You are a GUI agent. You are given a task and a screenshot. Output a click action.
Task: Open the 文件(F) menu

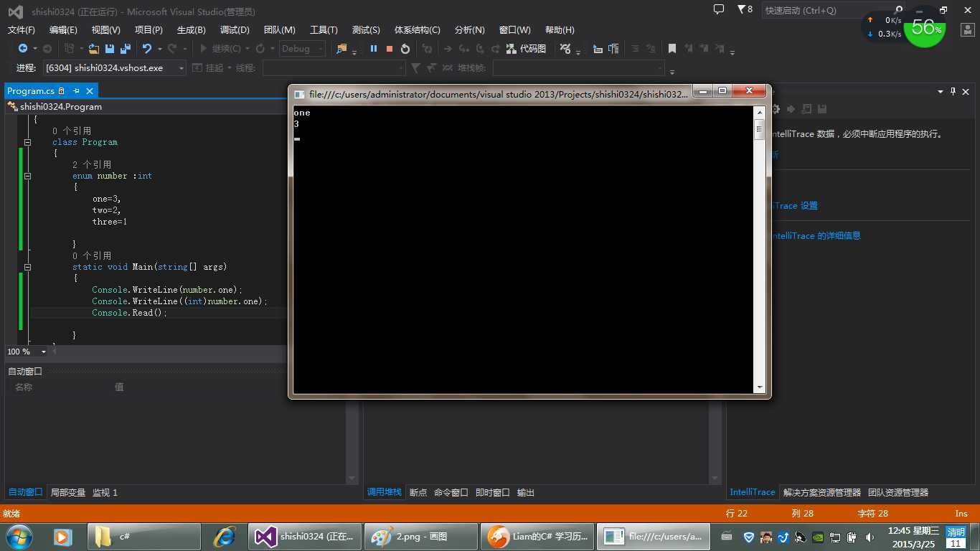coord(22,29)
